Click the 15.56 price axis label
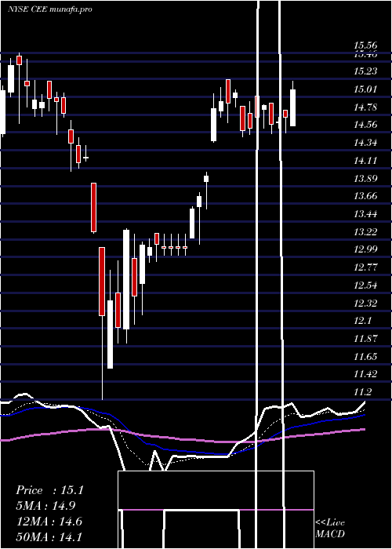Image resolution: width=392 pixels, height=549 pixels. click(365, 45)
